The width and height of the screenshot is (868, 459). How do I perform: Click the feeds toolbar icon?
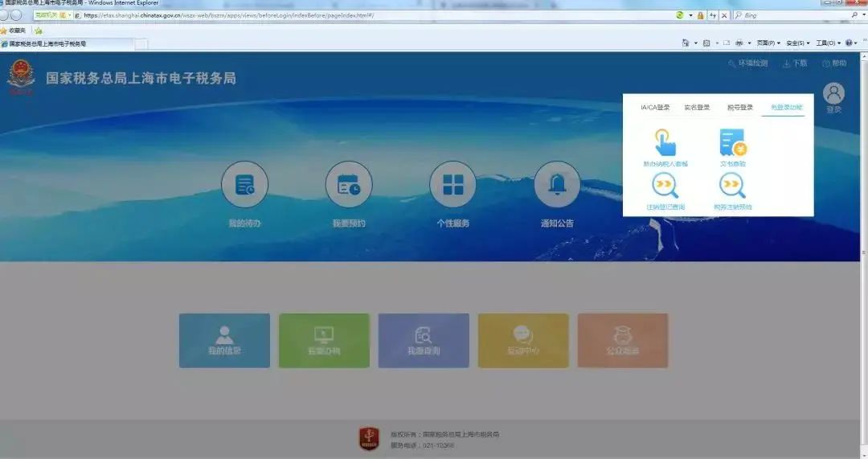click(x=706, y=43)
